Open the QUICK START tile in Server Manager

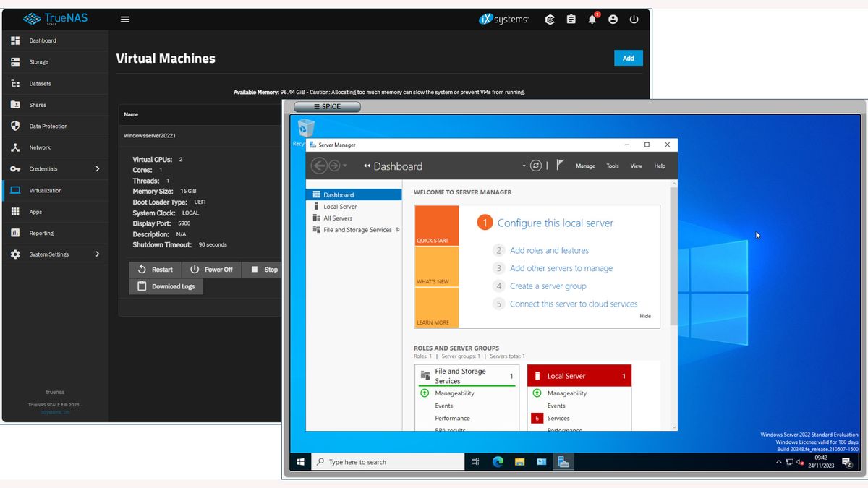(437, 226)
